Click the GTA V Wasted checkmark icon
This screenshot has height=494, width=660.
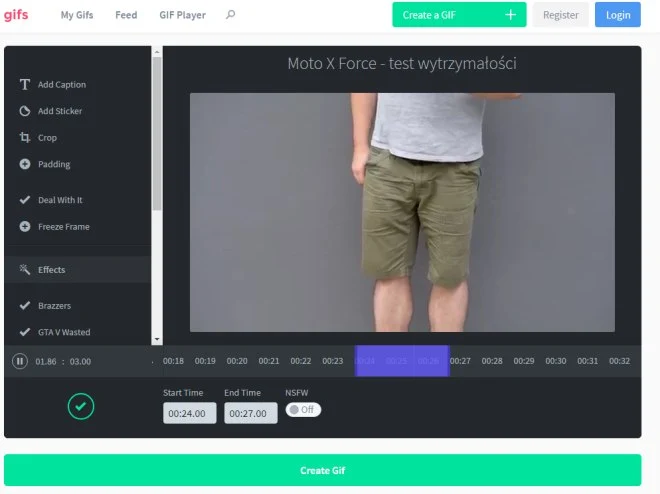click(25, 332)
